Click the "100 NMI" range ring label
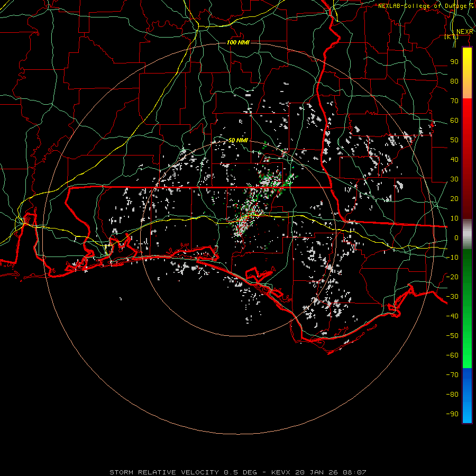 point(238,42)
